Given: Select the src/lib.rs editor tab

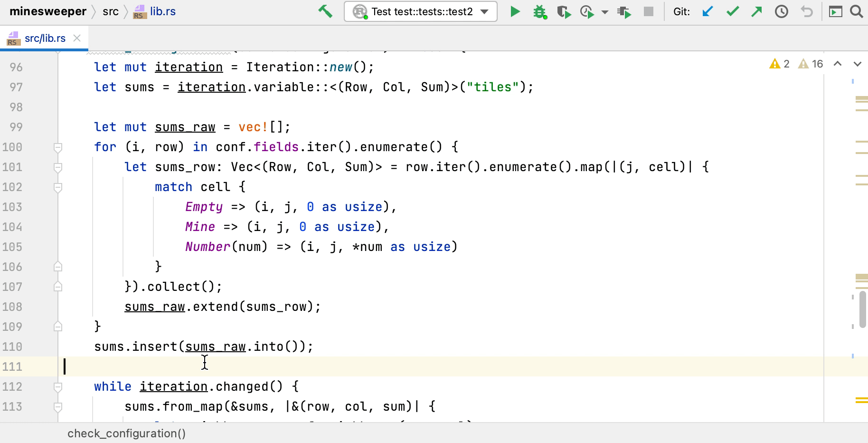Looking at the screenshot, I should pos(45,39).
